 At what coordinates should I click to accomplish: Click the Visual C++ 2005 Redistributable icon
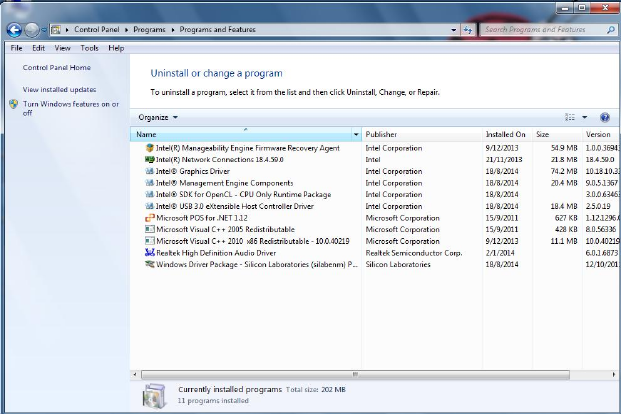click(150, 229)
